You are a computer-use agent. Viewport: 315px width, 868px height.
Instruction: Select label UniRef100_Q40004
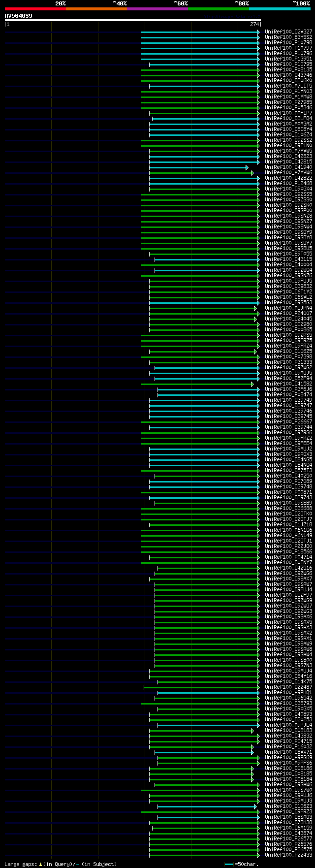(288, 265)
